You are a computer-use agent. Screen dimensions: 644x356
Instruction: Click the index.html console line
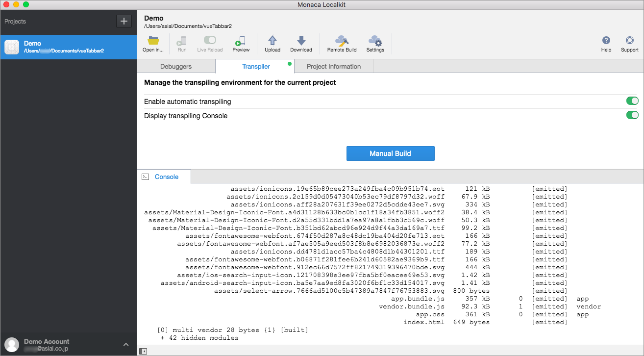click(485, 322)
